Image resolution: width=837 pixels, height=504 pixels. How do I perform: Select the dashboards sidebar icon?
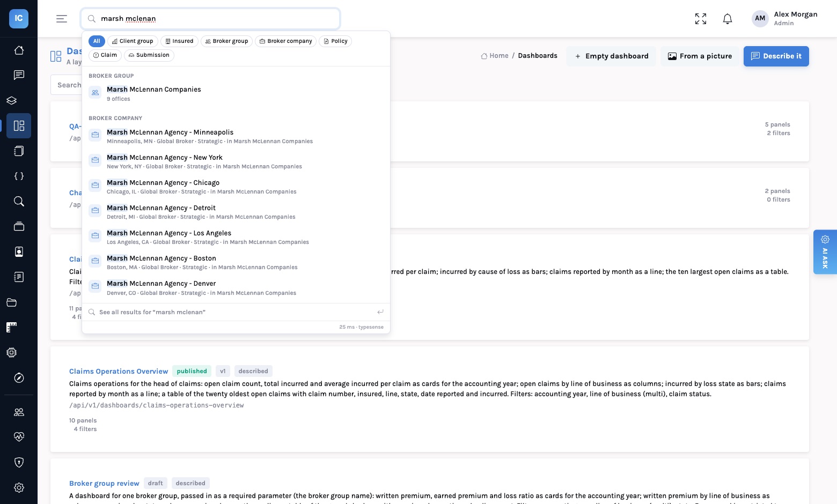point(19,126)
